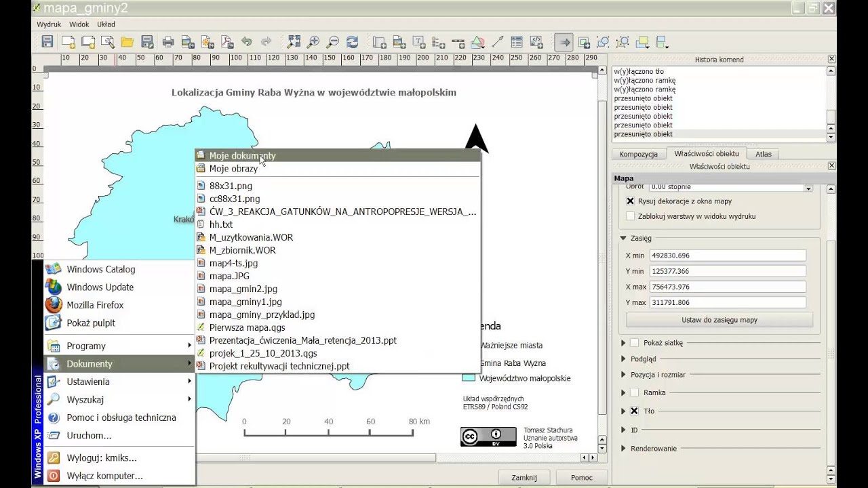
Task: Select the Move item arrow tool
Action: (x=564, y=42)
